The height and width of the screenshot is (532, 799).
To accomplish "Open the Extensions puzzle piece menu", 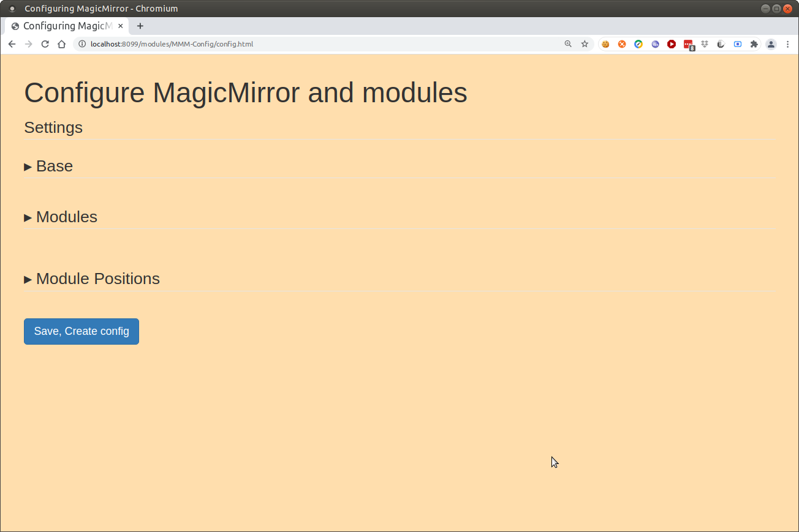I will pos(754,44).
